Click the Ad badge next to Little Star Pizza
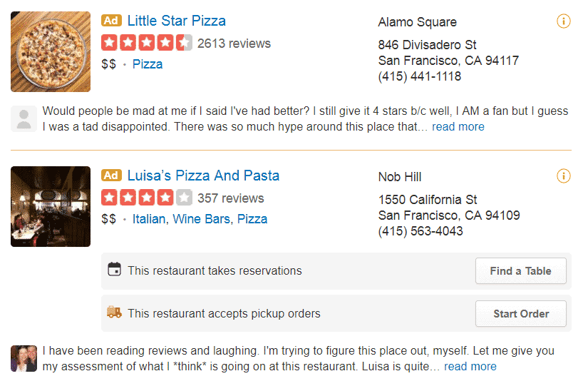 [x=111, y=21]
